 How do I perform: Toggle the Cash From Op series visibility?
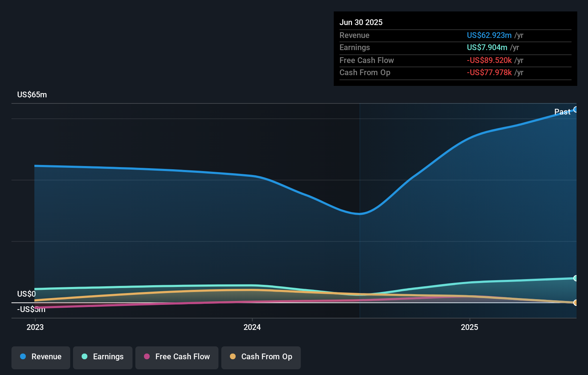(x=261, y=357)
